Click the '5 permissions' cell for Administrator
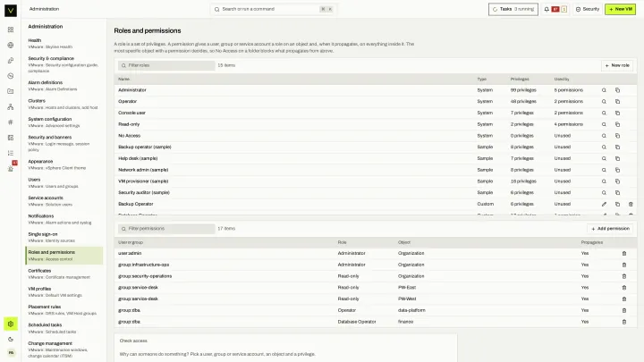644x362 pixels. 569,90
